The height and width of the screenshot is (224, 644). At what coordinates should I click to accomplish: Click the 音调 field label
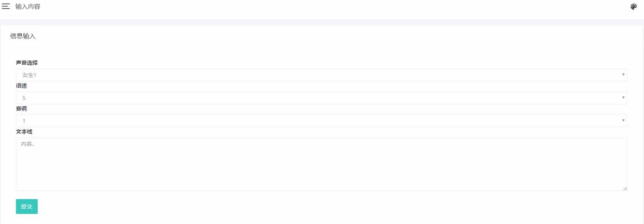21,109
